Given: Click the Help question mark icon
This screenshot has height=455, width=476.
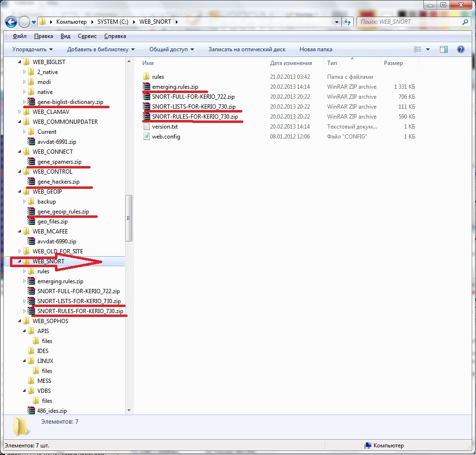Looking at the screenshot, I should pos(460,49).
